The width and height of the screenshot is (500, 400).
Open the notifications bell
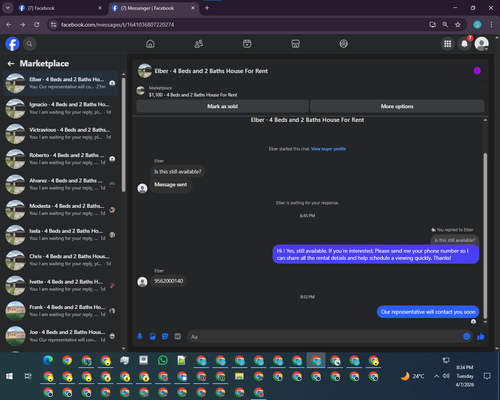(x=464, y=44)
